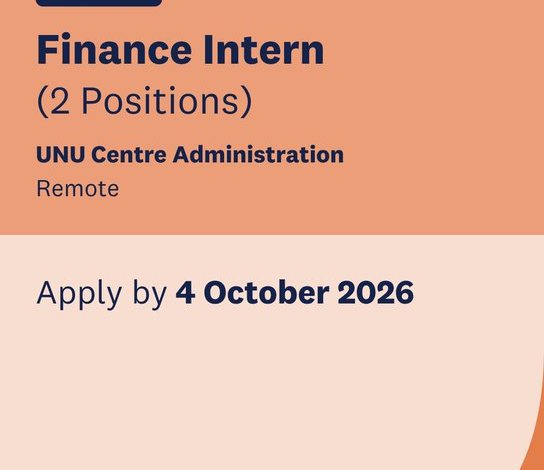
Task: Click the word "by" after Apply
Action: [x=150, y=294]
